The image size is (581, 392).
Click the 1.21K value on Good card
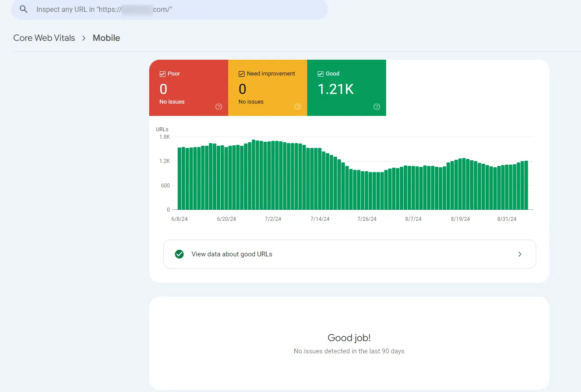click(x=336, y=89)
